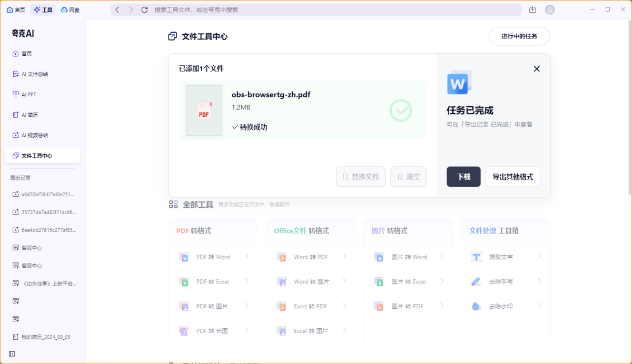The height and width of the screenshot is (364, 632).
Task: Select AI 视频总结 sidebar item
Action: (34, 135)
